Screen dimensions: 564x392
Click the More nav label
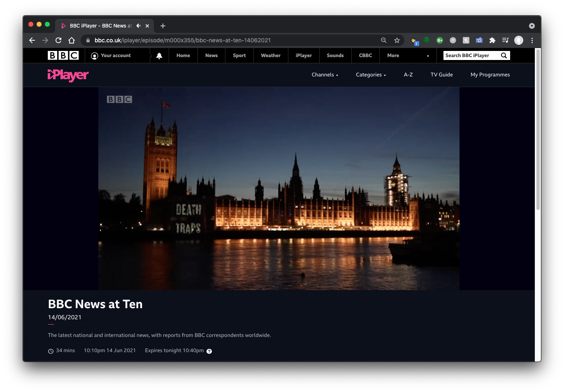(x=393, y=55)
